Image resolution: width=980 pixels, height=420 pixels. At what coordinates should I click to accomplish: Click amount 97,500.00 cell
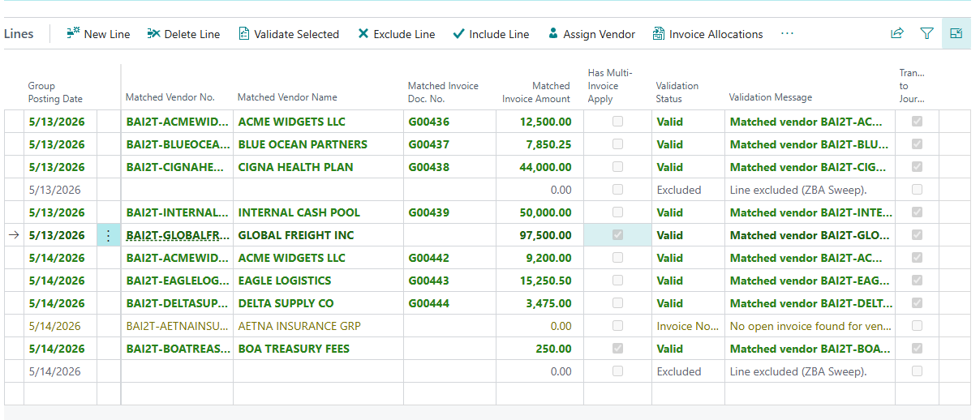tap(539, 235)
